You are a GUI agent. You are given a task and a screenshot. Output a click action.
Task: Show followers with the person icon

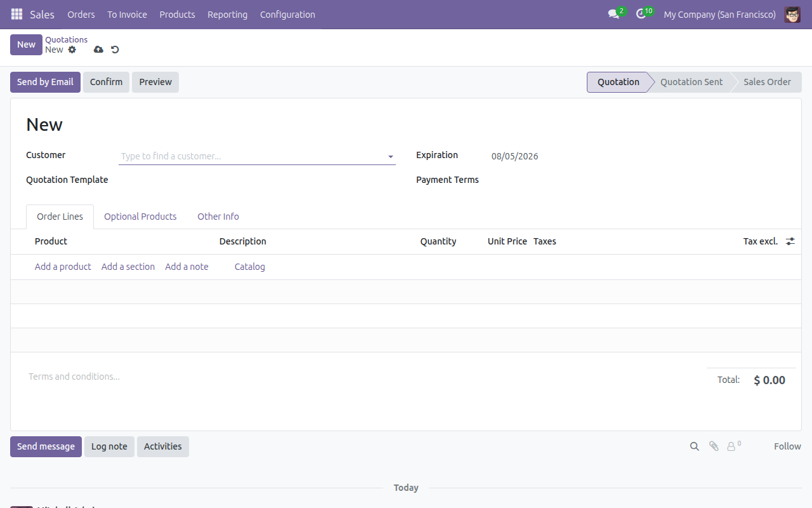pos(731,446)
